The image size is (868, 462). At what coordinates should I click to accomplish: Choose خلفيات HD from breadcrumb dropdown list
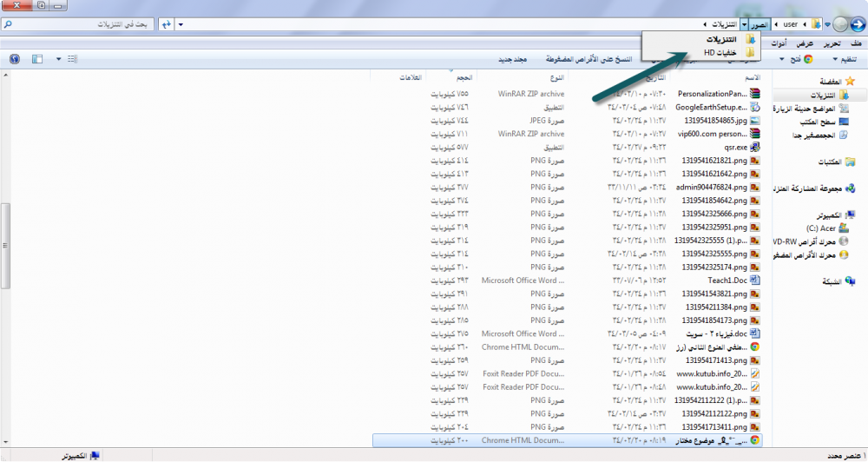[x=720, y=53]
